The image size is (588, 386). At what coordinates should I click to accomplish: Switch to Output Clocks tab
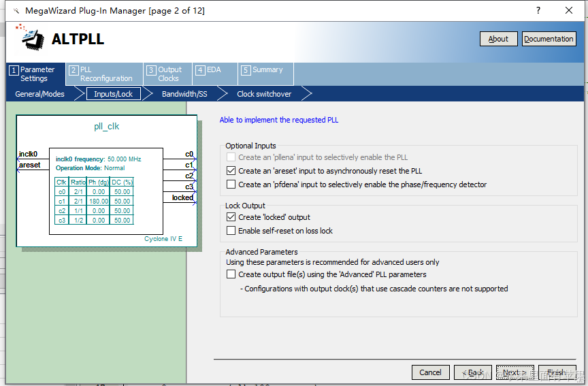pyautogui.click(x=167, y=74)
